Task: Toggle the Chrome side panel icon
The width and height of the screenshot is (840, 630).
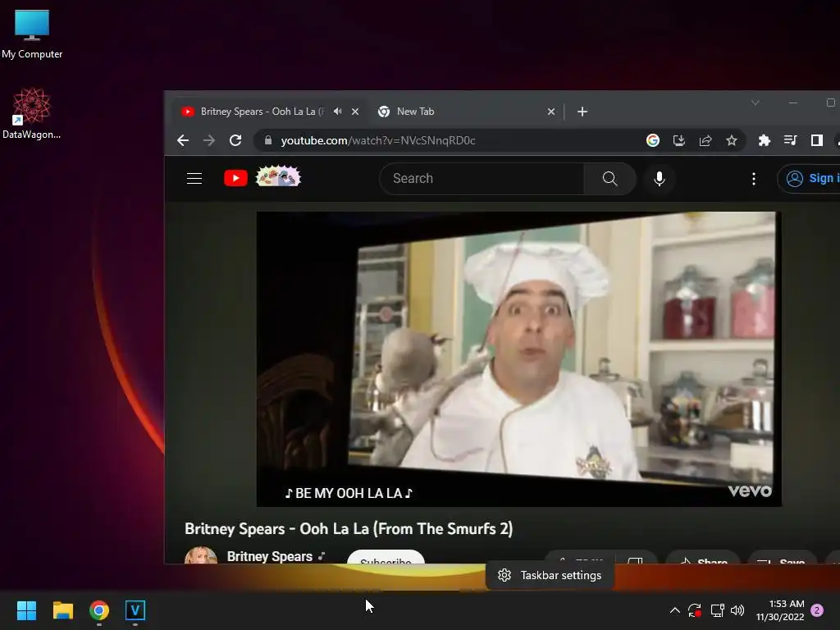Action: 816,140
